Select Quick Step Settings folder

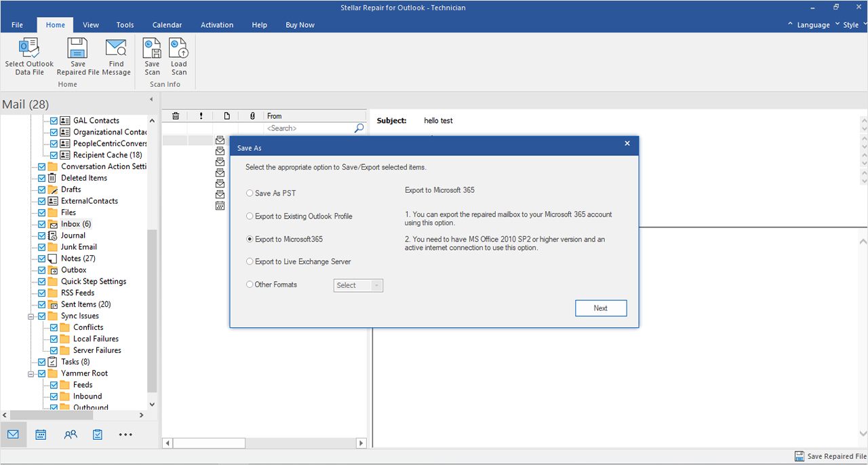[94, 282]
